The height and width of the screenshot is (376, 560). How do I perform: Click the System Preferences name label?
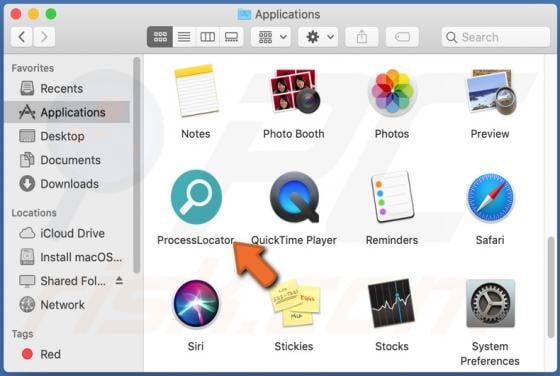pos(490,354)
